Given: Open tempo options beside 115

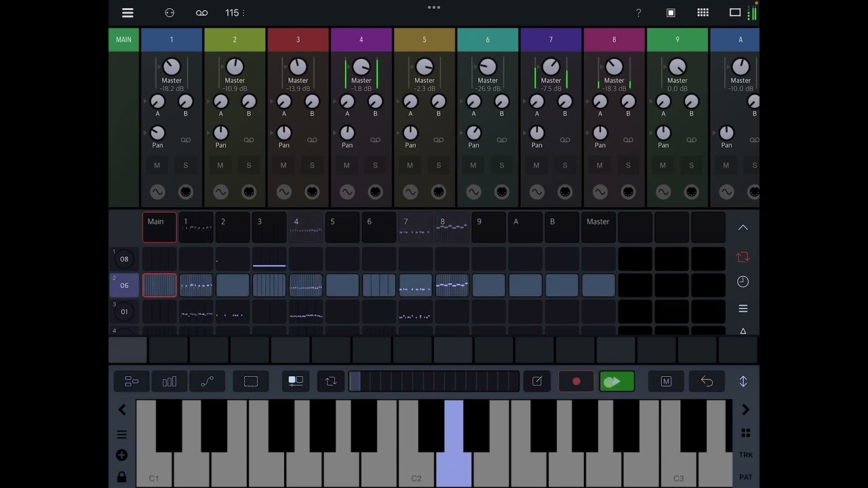Looking at the screenshot, I should 243,13.
